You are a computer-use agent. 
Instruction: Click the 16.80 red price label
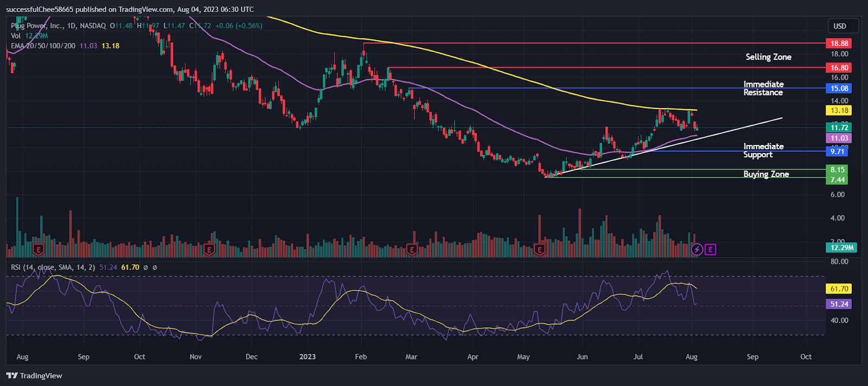(x=839, y=68)
